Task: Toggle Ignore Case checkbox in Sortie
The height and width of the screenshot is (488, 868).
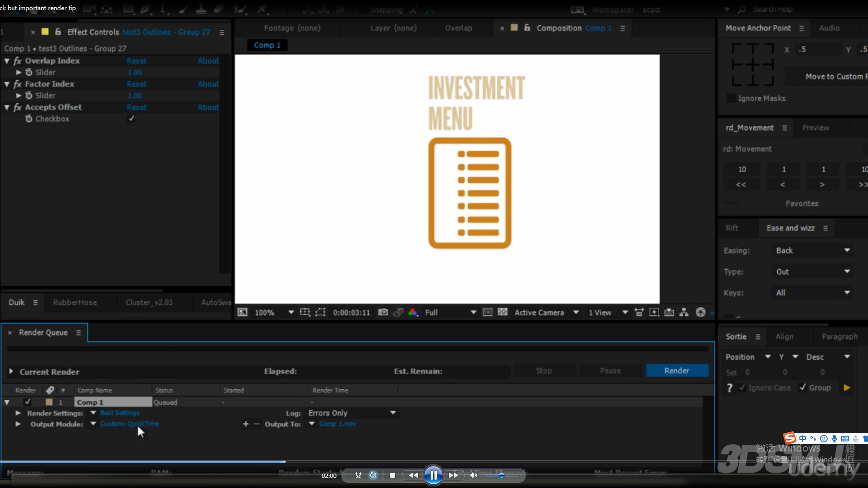Action: [x=742, y=387]
